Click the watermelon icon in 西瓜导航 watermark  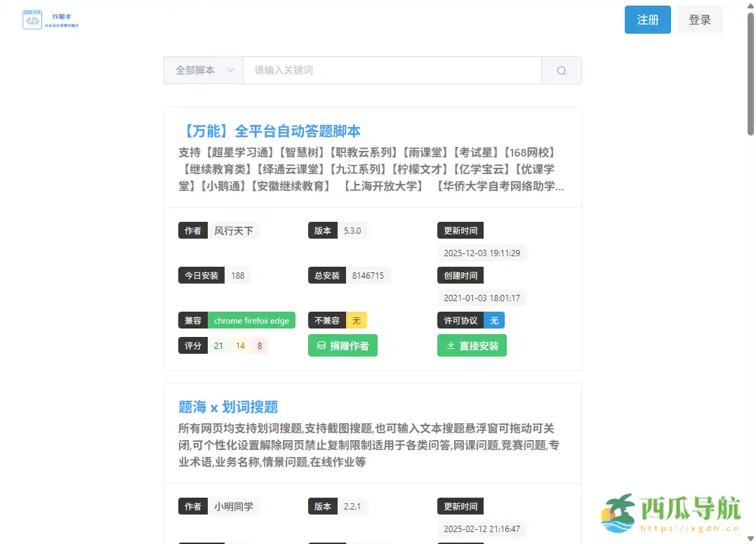coord(616,512)
